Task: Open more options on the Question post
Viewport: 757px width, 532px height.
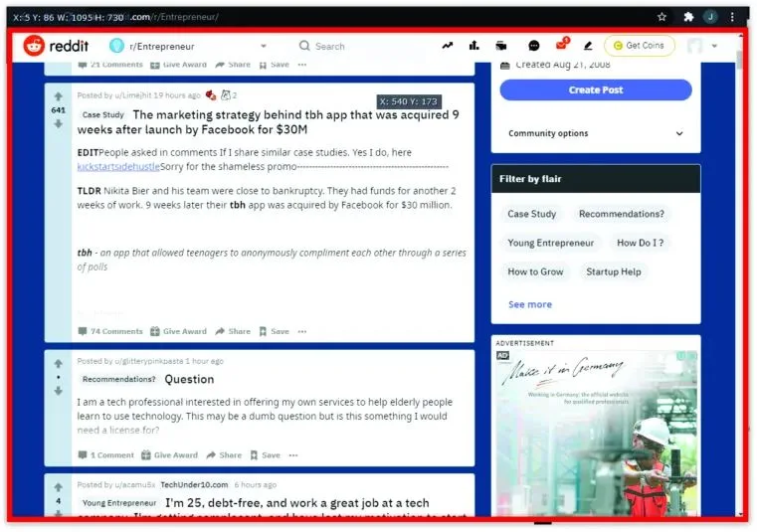Action: tap(293, 454)
